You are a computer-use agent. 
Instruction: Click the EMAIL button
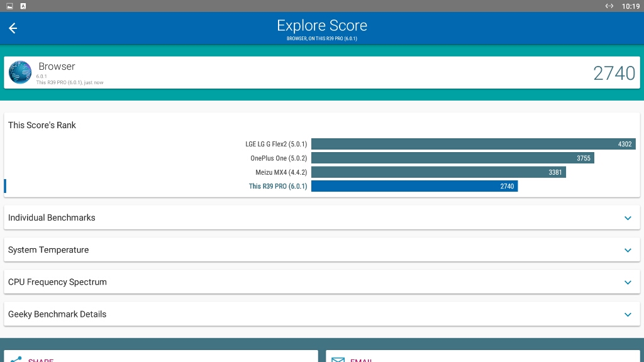point(482,356)
